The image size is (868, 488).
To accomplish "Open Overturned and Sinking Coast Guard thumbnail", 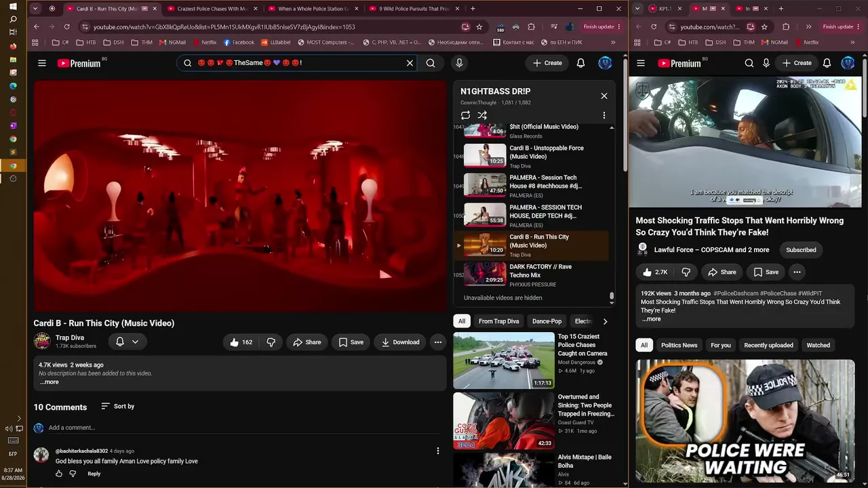I will coord(503,420).
